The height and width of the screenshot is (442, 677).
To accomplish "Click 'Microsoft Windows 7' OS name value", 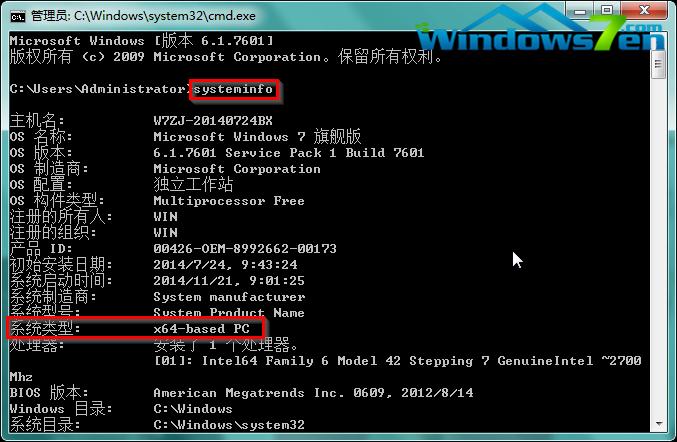I will (x=257, y=137).
